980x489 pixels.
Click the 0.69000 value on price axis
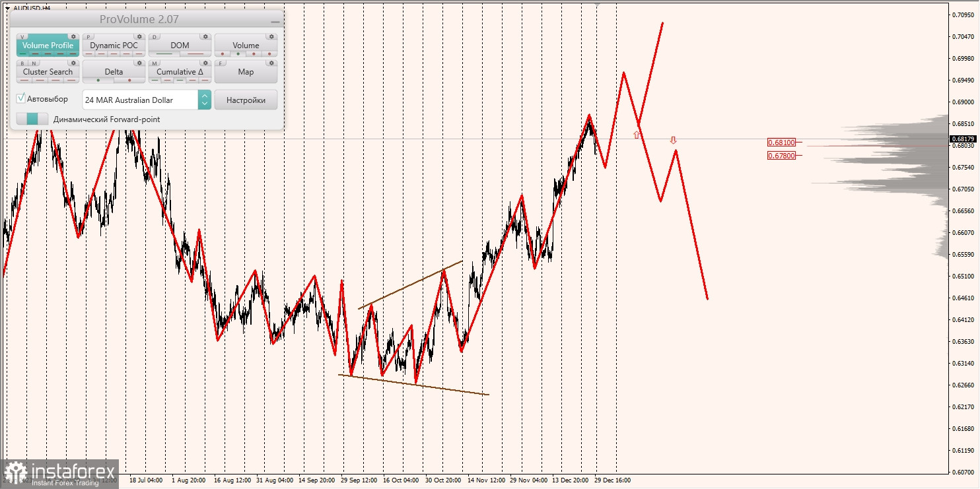pos(962,102)
